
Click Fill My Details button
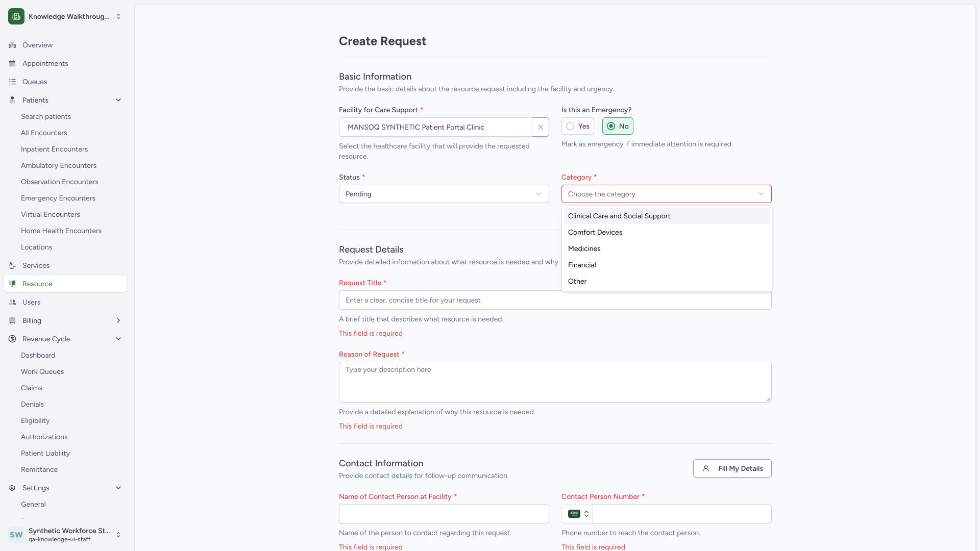[x=732, y=468]
